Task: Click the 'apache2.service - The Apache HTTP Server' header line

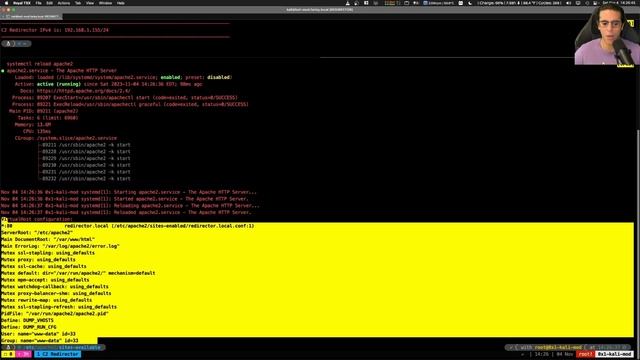Action: point(62,71)
